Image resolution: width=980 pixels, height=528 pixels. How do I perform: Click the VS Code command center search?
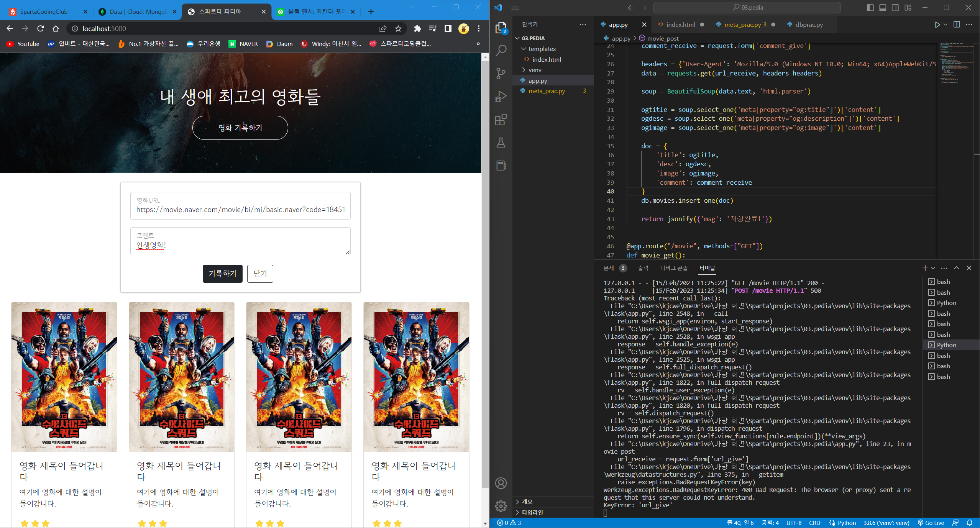pos(747,8)
